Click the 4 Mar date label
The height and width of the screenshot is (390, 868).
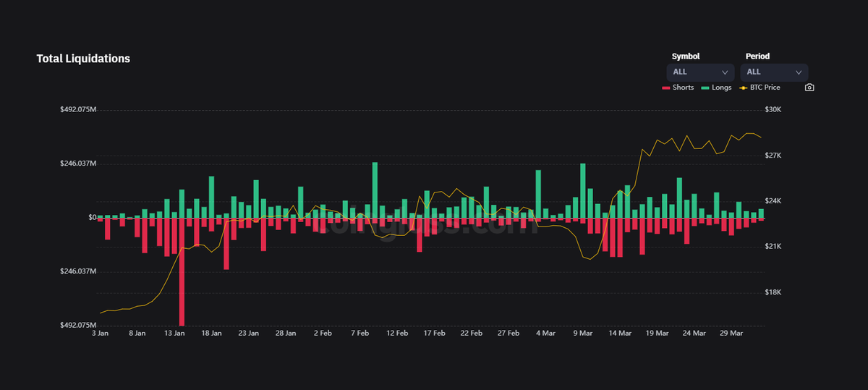pos(546,334)
